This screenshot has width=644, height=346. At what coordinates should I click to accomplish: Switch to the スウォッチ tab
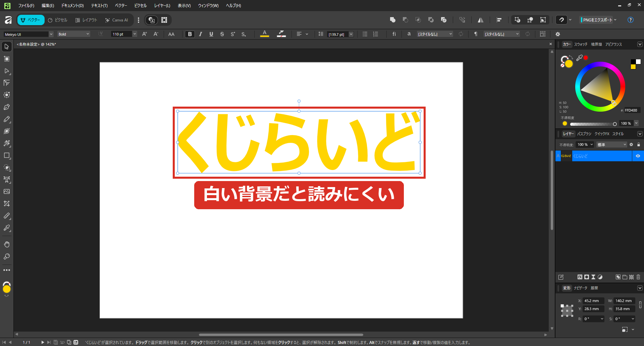(x=581, y=44)
